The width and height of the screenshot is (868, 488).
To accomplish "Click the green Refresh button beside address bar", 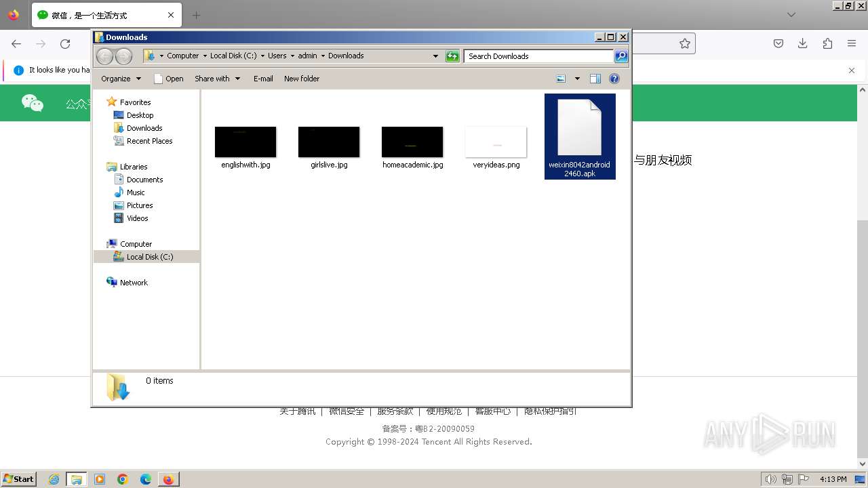I will 452,56.
